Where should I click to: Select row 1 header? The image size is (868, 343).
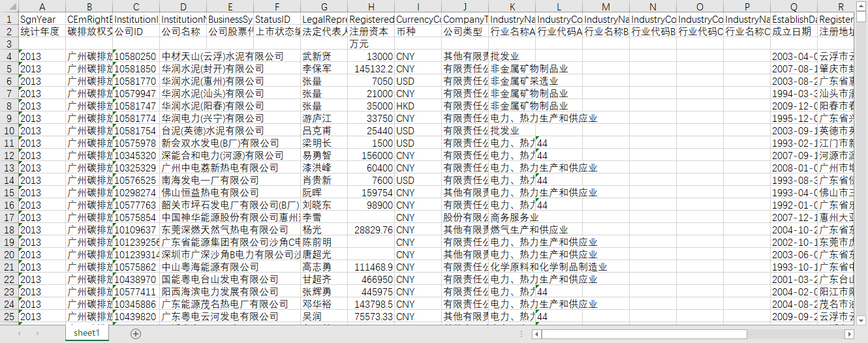coord(9,19)
